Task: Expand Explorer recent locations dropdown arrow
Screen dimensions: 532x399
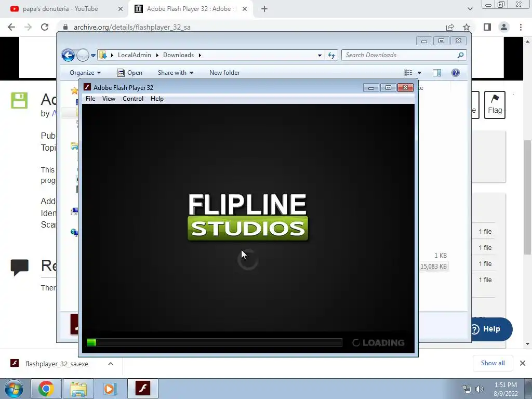Action: coord(94,55)
